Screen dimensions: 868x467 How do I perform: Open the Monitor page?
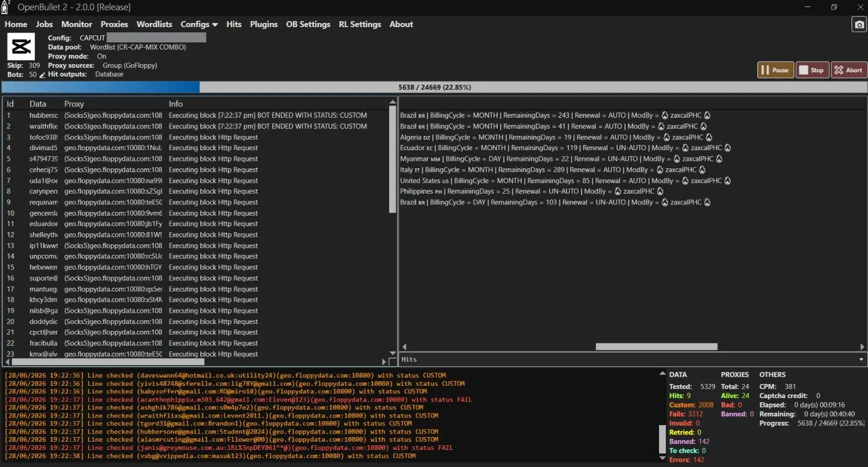click(77, 24)
